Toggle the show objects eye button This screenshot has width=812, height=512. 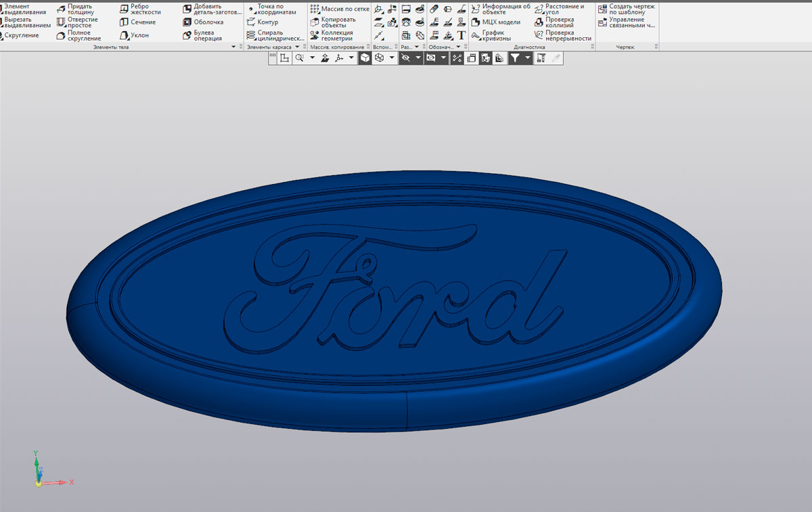coord(430,58)
